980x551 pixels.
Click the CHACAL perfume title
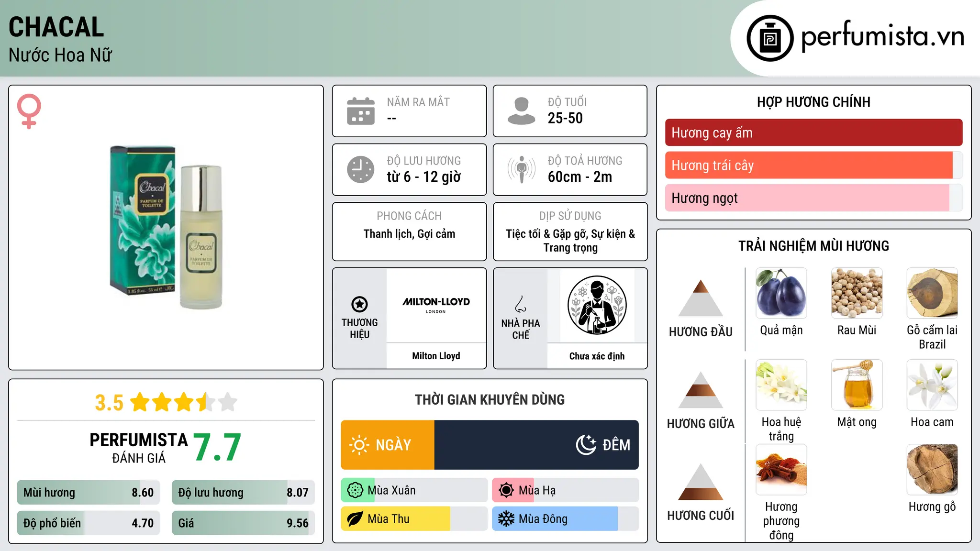pos(56,27)
